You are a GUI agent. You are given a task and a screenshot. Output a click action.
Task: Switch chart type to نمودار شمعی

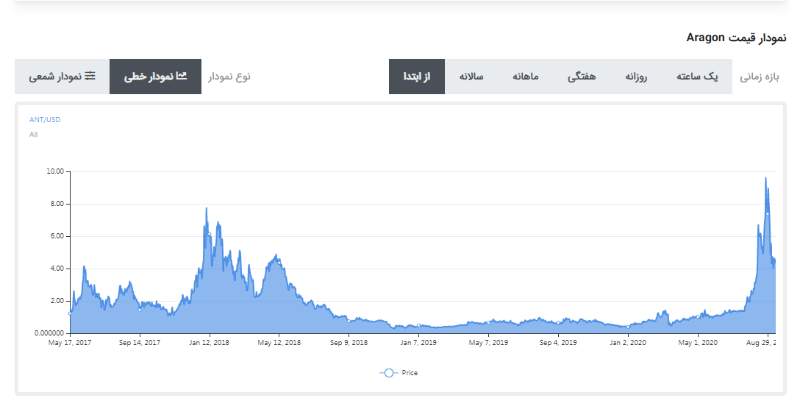click(x=62, y=77)
